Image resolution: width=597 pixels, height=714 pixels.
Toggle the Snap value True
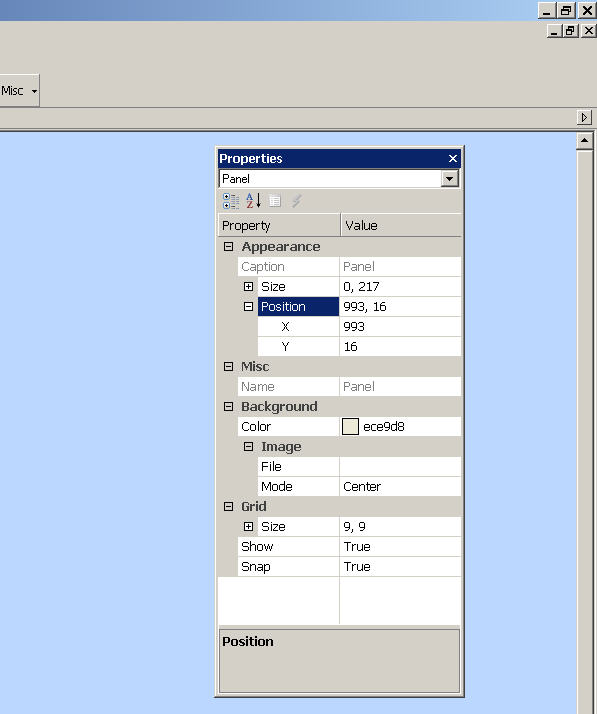pos(400,566)
